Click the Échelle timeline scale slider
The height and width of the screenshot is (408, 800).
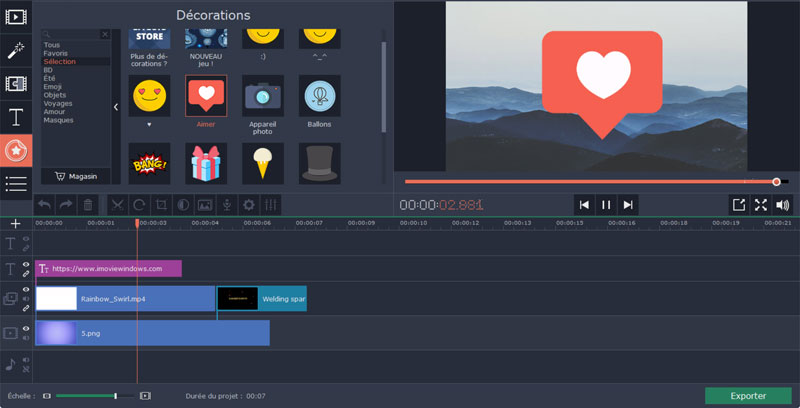(x=94, y=396)
